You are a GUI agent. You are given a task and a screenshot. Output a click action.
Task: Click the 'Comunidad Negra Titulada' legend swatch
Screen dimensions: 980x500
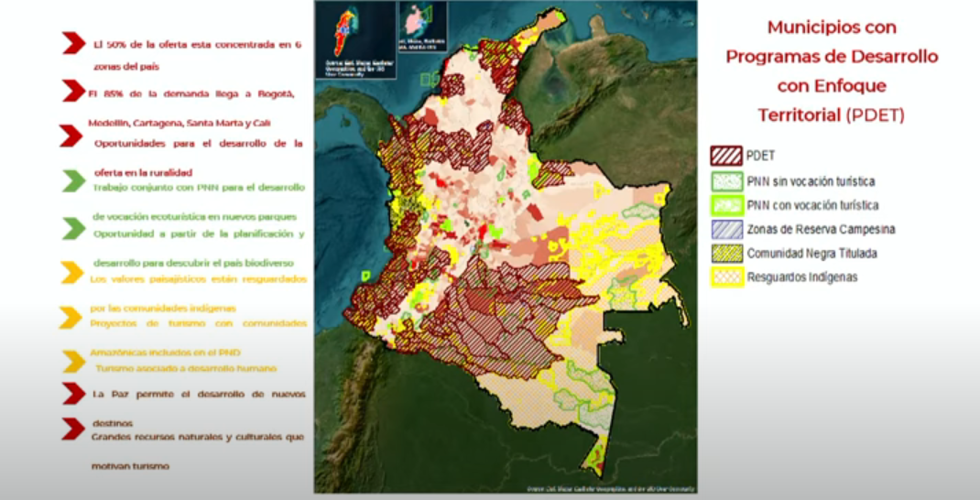[x=727, y=253]
